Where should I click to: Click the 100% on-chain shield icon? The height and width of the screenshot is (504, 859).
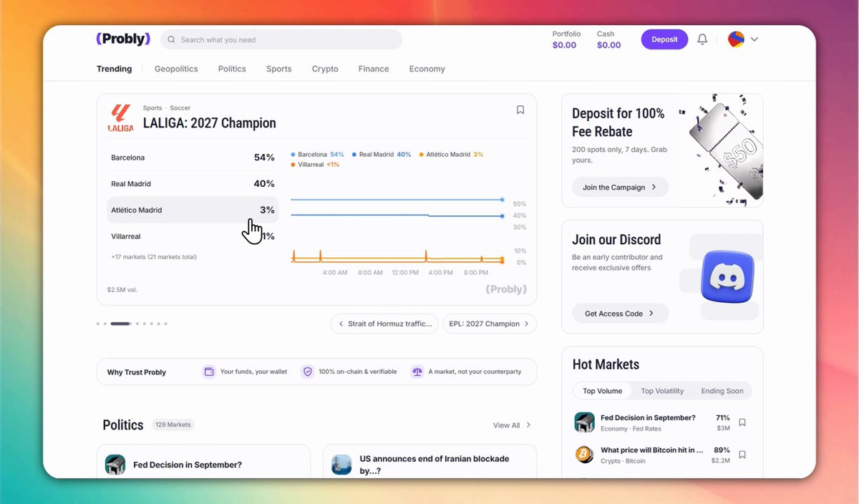(x=307, y=372)
